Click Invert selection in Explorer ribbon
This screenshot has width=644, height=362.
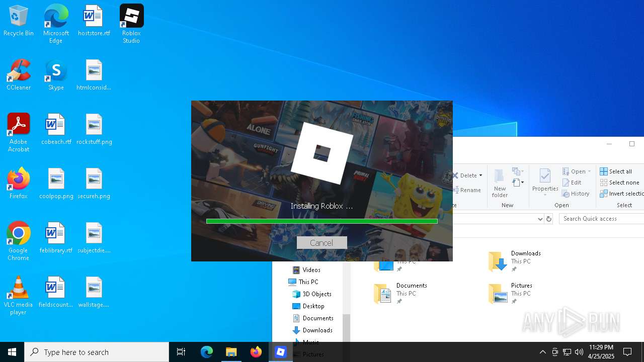click(x=622, y=194)
